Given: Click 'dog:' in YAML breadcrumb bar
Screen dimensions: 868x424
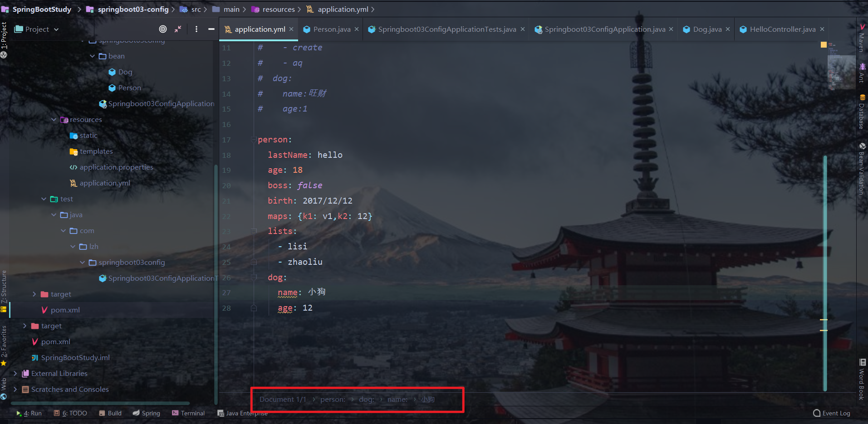Looking at the screenshot, I should click(x=367, y=400).
